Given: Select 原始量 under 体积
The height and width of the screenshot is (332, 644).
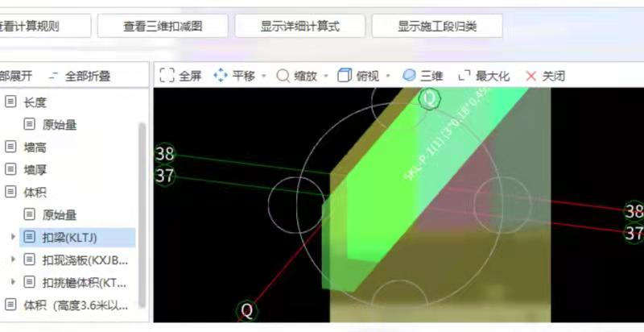Looking at the screenshot, I should (60, 215).
